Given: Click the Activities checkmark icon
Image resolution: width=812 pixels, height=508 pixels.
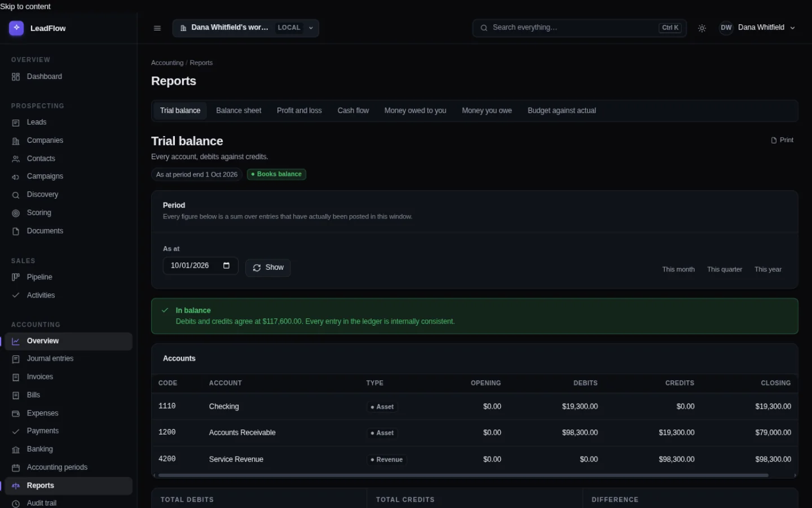Looking at the screenshot, I should [x=16, y=295].
